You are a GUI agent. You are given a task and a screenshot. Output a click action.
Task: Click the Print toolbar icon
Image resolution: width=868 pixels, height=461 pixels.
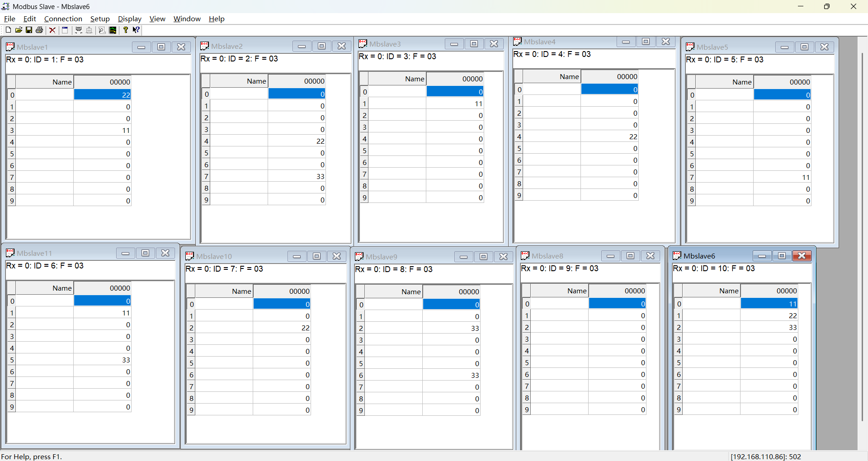pyautogui.click(x=39, y=30)
